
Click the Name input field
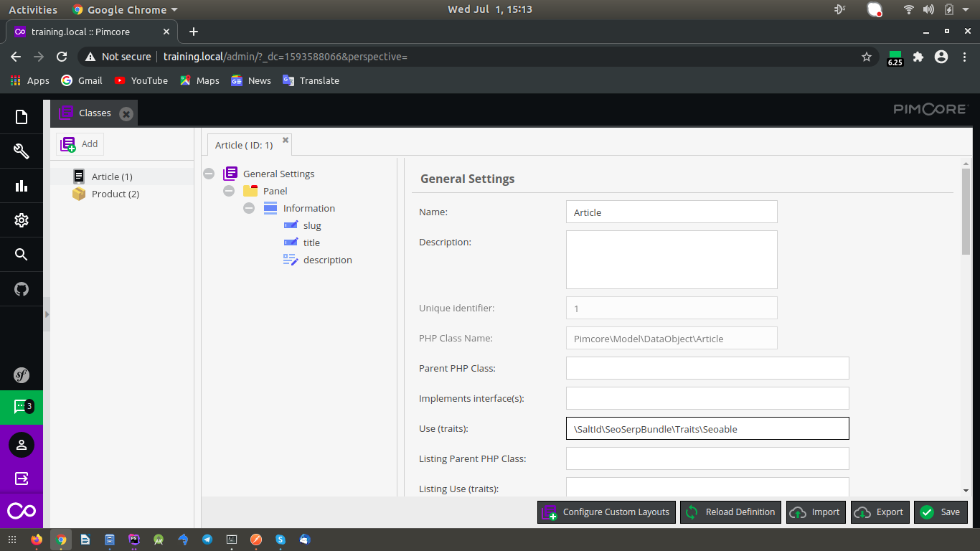click(672, 212)
